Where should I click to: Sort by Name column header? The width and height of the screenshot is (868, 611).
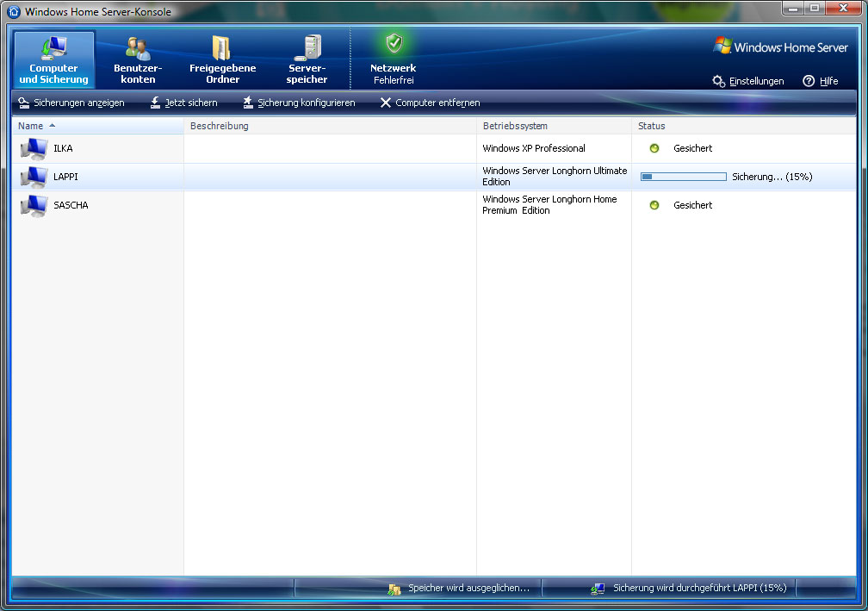coord(98,126)
